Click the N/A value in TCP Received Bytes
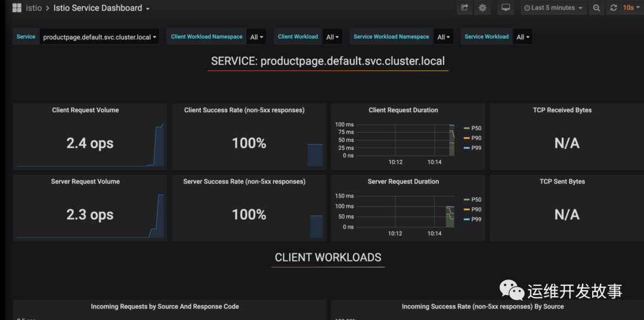The height and width of the screenshot is (320, 644). 567,143
